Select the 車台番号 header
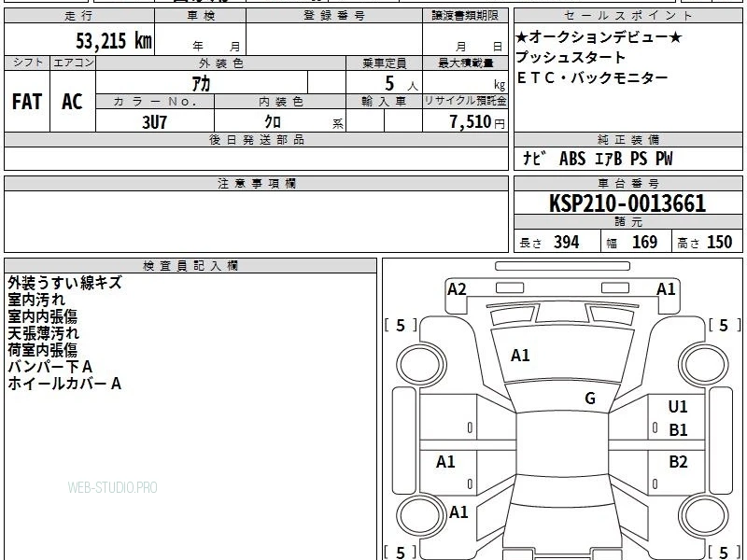Viewport: 747px width, 560px height. [x=627, y=183]
